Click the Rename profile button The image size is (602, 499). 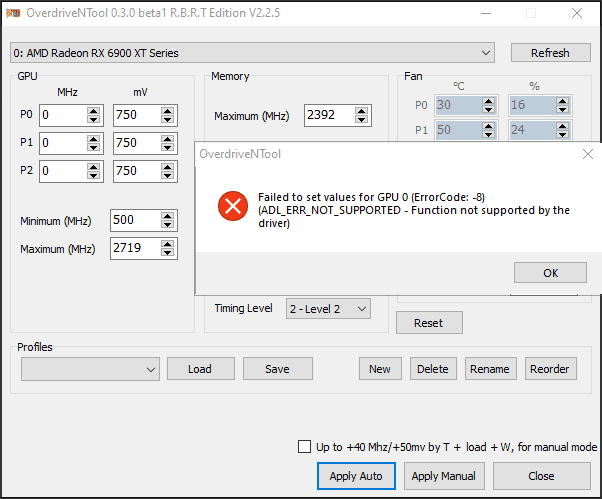click(x=490, y=369)
